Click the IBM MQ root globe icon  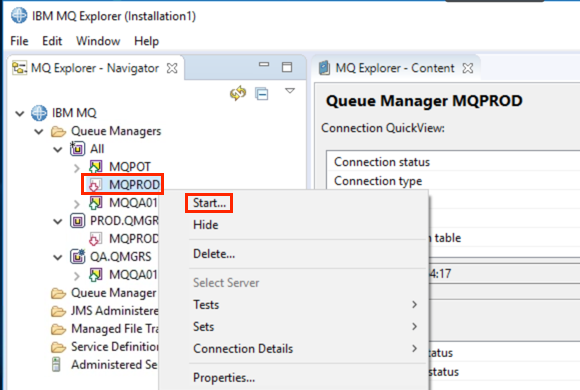coord(39,113)
